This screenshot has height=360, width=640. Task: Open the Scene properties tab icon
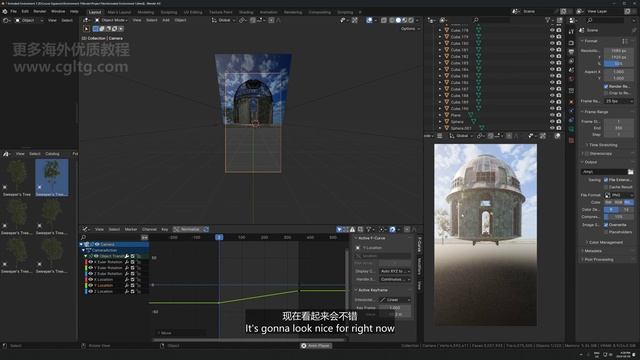571,70
